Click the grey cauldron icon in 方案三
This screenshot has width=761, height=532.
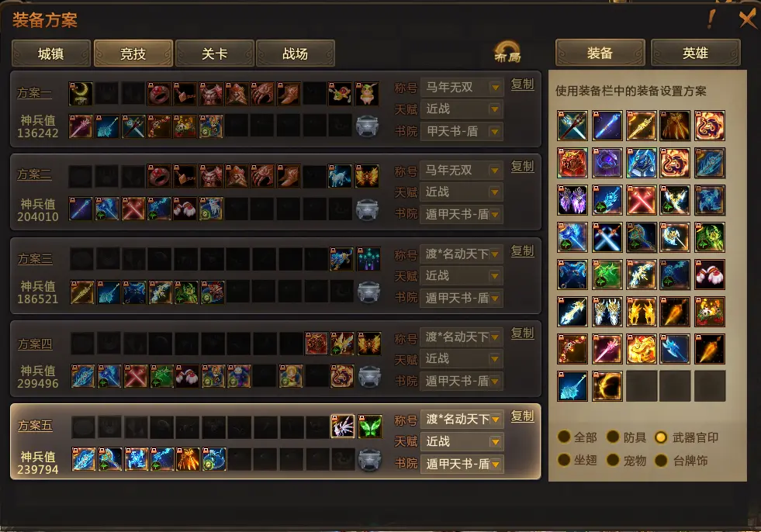click(368, 292)
